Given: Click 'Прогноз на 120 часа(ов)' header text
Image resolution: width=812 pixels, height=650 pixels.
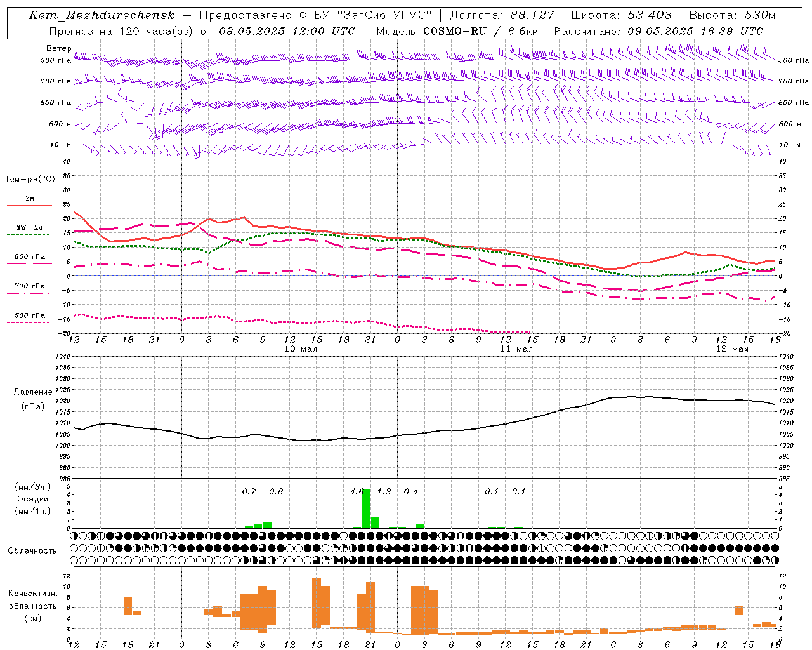Looking at the screenshot, I should coord(122,31).
